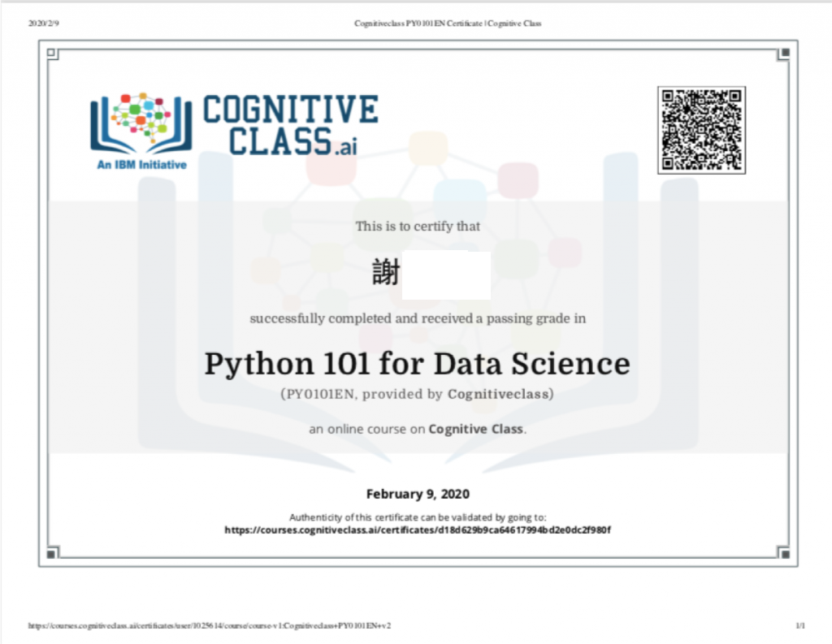Screen dimensions: 832x644
Task: Click the header title 'Cognitiveclass PY0101EN Certificate'
Action: point(448,24)
